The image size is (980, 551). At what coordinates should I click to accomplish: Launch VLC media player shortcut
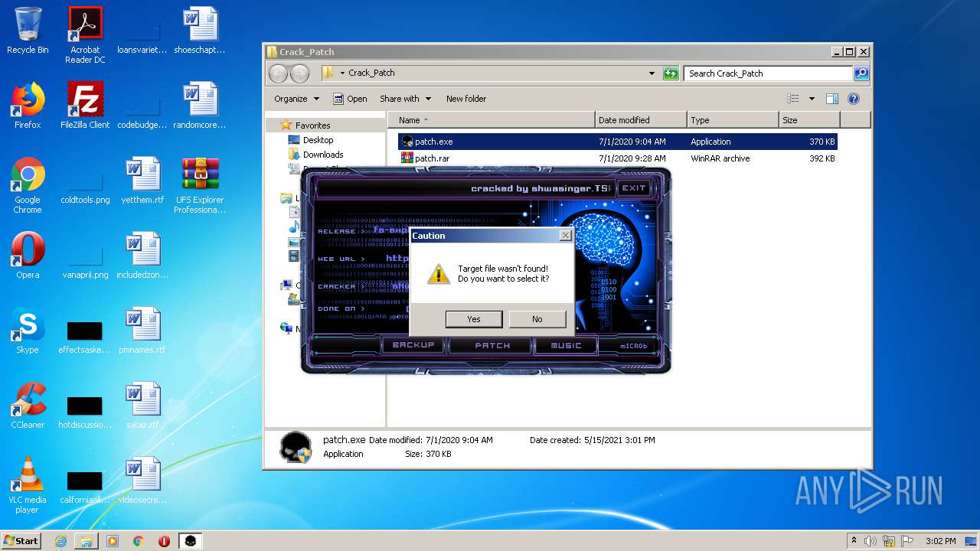pyautogui.click(x=28, y=485)
